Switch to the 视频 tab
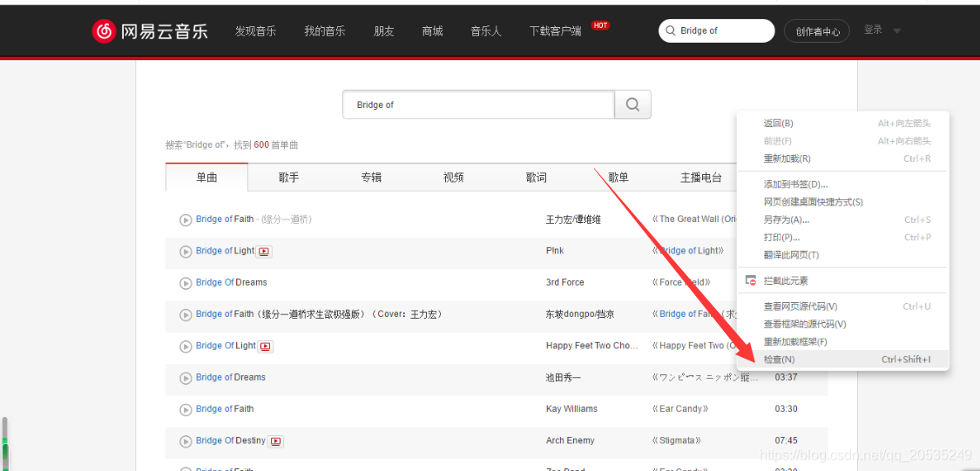 coord(454,178)
